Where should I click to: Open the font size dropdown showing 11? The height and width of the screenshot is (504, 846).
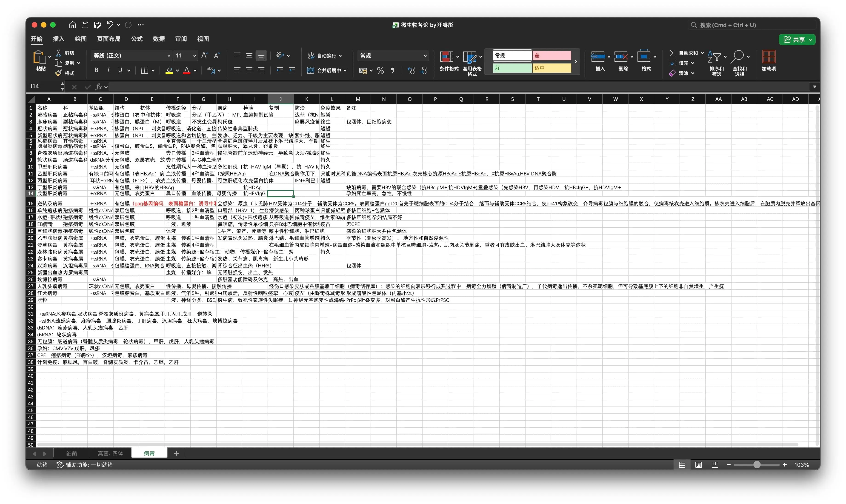coord(186,55)
